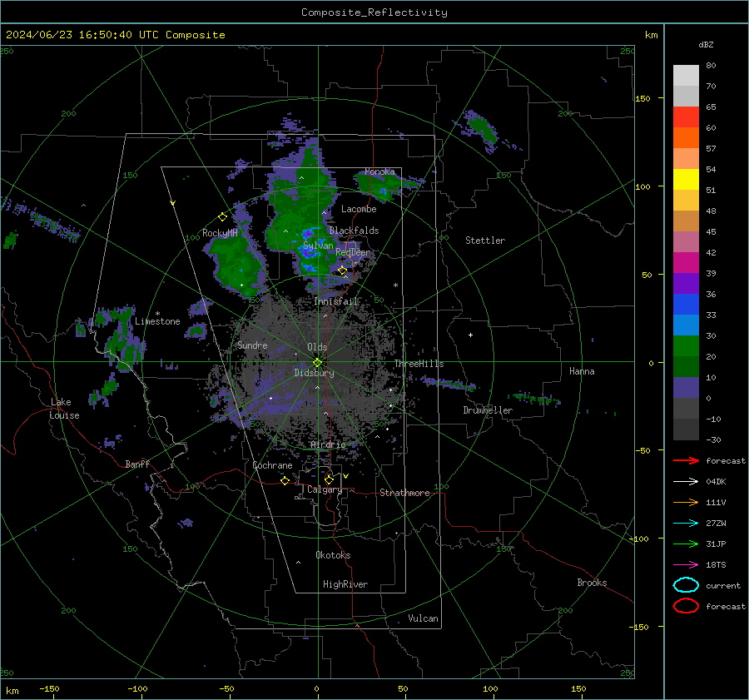
Task: Click the Ponoka city label
Action: point(379,171)
